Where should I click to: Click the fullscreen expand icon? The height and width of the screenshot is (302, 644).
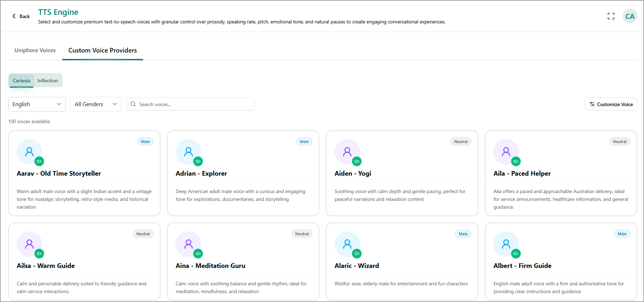coord(611,16)
